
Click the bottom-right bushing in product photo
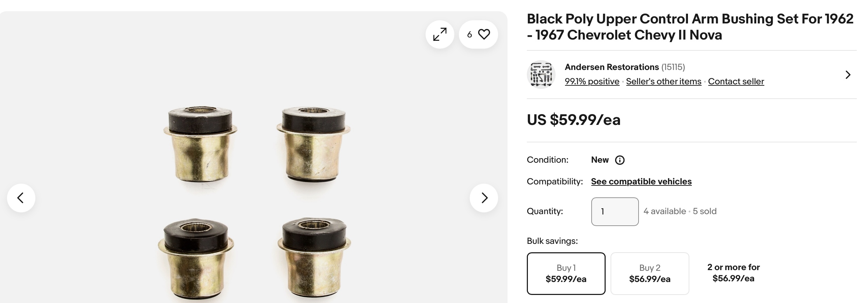[x=314, y=258]
